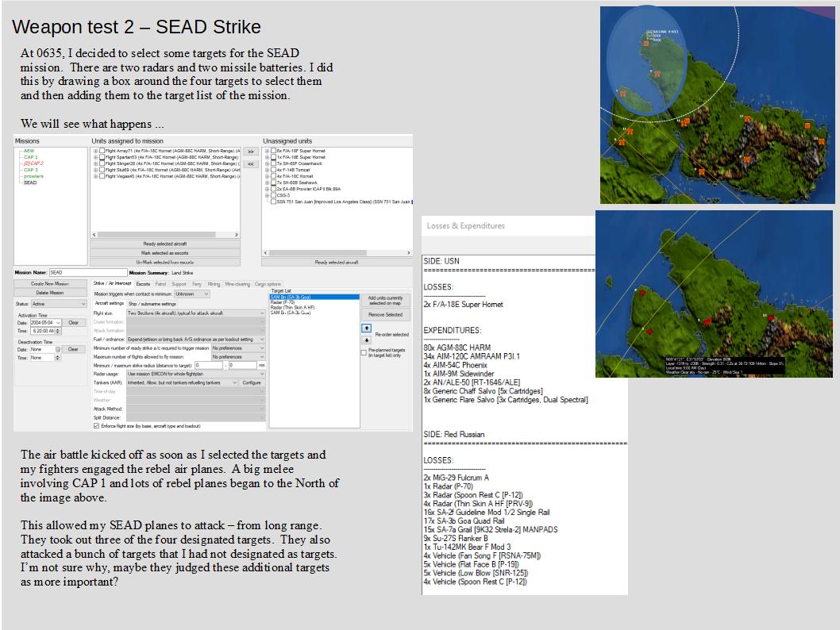This screenshot has width=840, height=630.
Task: Click the >> transfer units button
Action: tap(251, 152)
